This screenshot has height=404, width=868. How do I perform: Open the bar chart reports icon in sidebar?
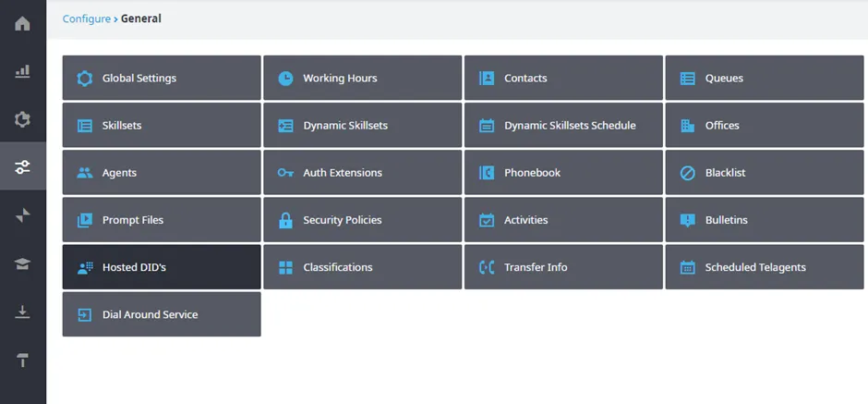click(22, 71)
